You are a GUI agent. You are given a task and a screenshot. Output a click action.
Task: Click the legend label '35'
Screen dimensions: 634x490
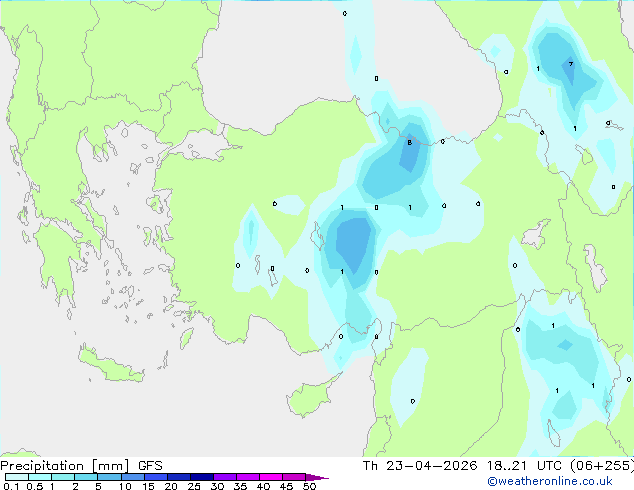coord(240,486)
